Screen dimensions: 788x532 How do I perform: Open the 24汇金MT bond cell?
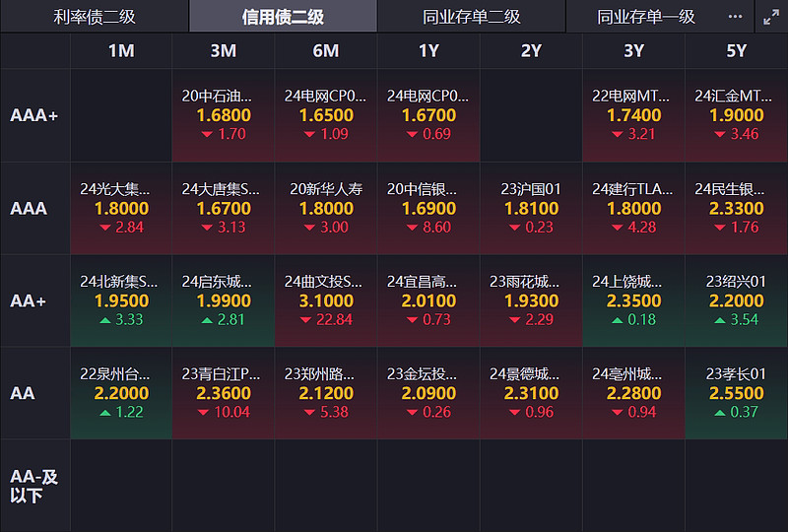(736, 115)
